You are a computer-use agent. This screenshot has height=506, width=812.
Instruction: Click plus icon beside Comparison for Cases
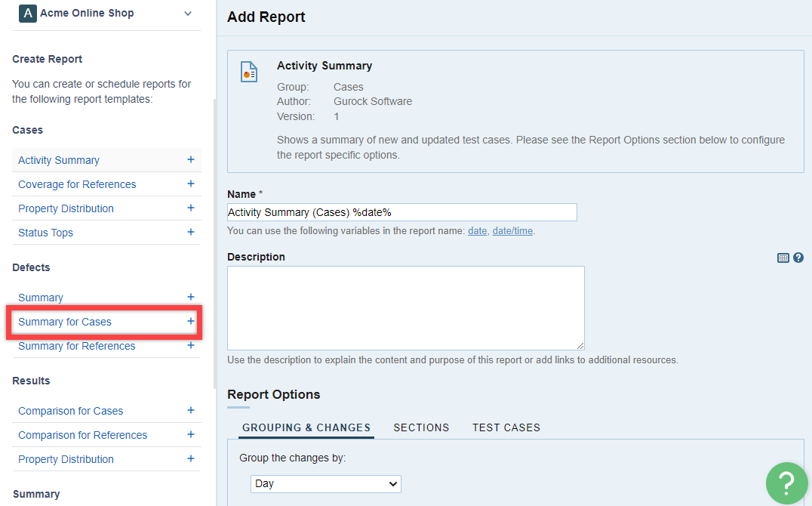[191, 410]
